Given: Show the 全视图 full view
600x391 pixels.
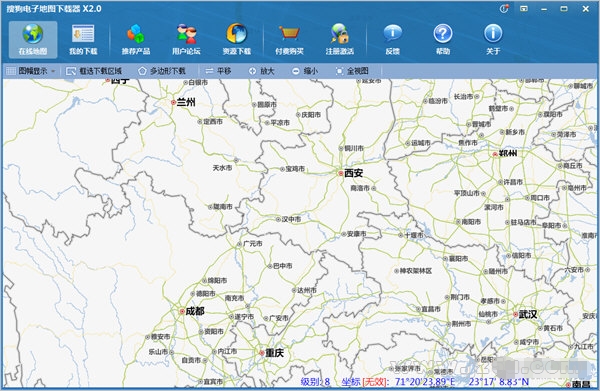Looking at the screenshot, I should (x=352, y=71).
